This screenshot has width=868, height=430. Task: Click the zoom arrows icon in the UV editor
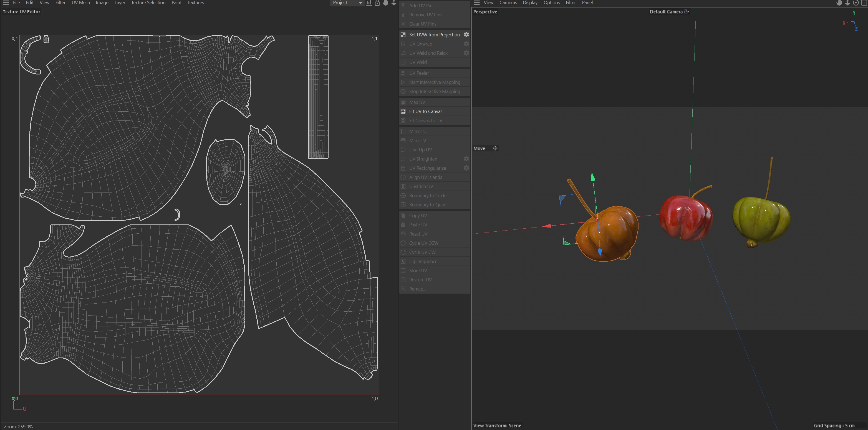click(x=393, y=3)
